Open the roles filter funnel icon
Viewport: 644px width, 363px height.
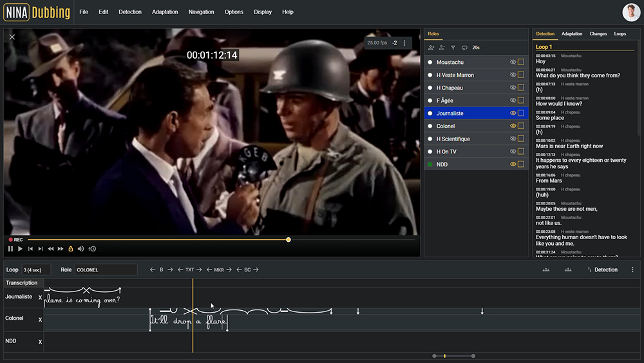point(453,48)
